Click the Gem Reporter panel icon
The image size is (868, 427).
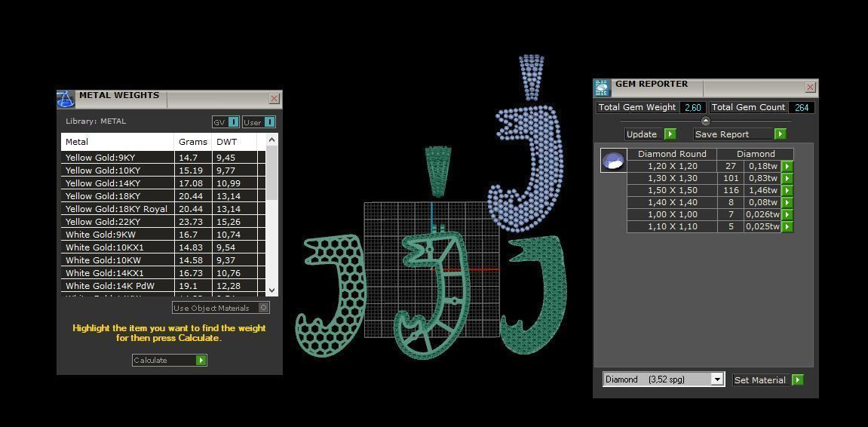point(602,88)
